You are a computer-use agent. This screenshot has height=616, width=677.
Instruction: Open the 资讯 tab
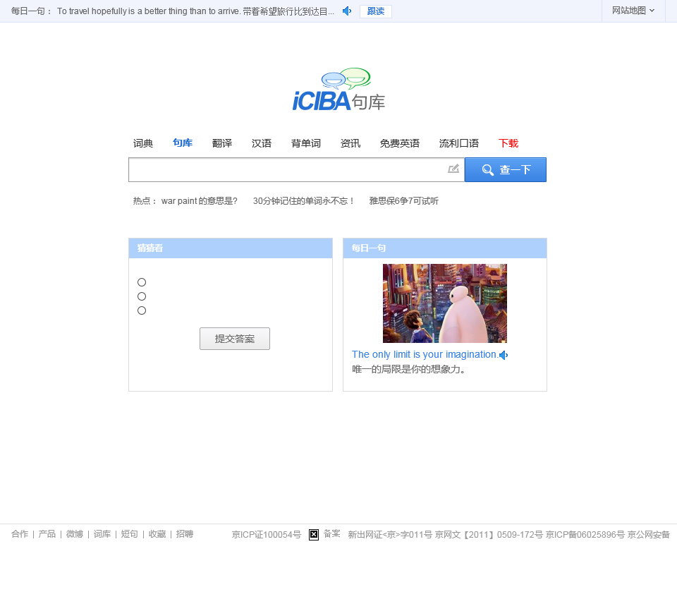point(350,143)
